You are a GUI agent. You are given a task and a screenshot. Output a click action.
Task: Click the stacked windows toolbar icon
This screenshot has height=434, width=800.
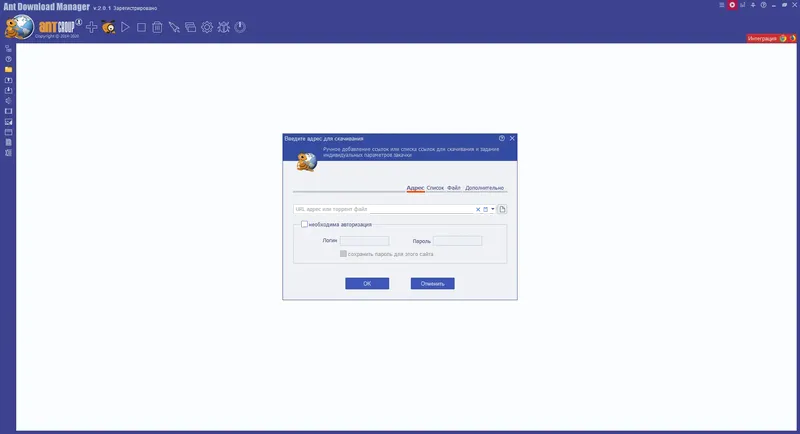[190, 27]
